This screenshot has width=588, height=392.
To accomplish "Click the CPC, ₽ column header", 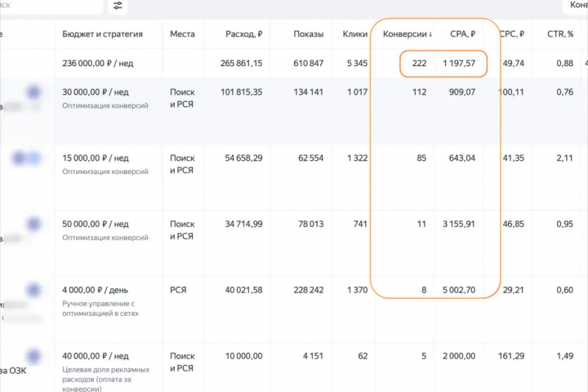I will [x=512, y=34].
